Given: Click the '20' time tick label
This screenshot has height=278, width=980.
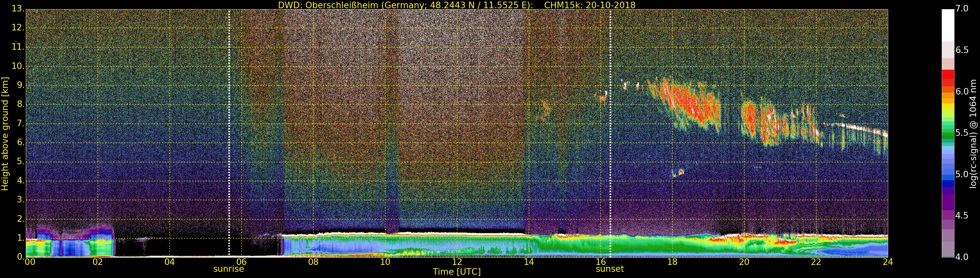Looking at the screenshot, I should (x=744, y=262).
